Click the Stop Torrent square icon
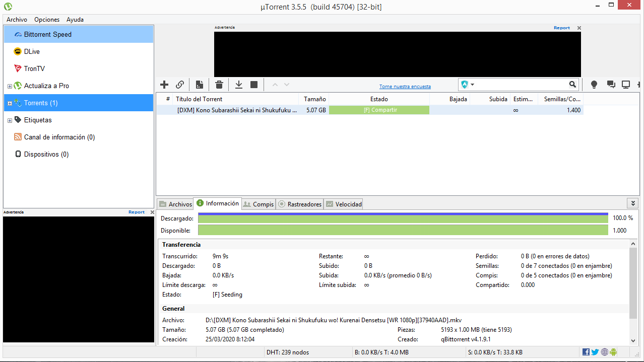The width and height of the screenshot is (644, 362). pyautogui.click(x=254, y=85)
